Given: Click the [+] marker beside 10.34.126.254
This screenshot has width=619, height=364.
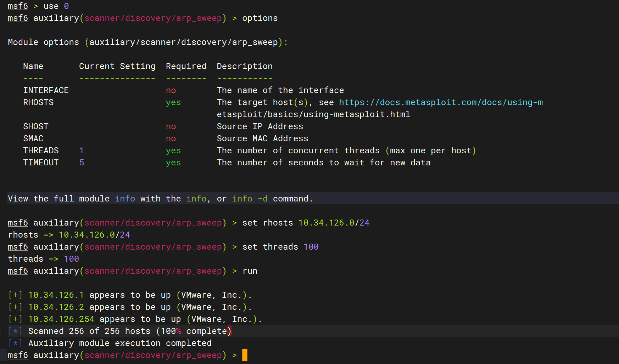Looking at the screenshot, I should click(15, 319).
